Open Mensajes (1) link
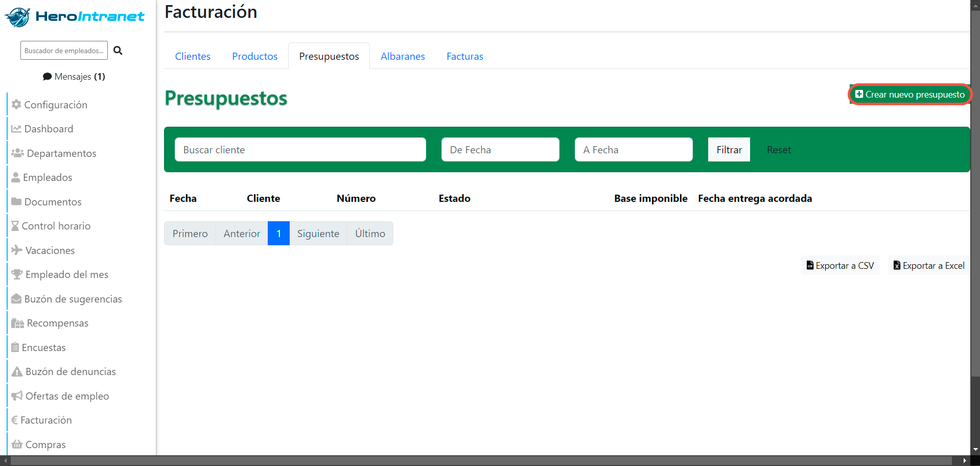 point(74,77)
